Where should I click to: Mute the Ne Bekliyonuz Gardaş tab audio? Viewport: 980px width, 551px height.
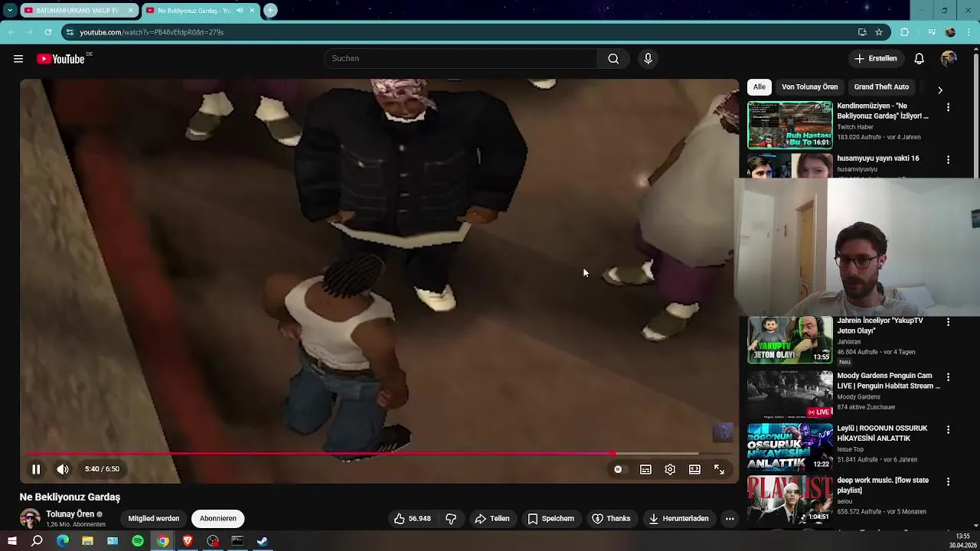pos(240,11)
